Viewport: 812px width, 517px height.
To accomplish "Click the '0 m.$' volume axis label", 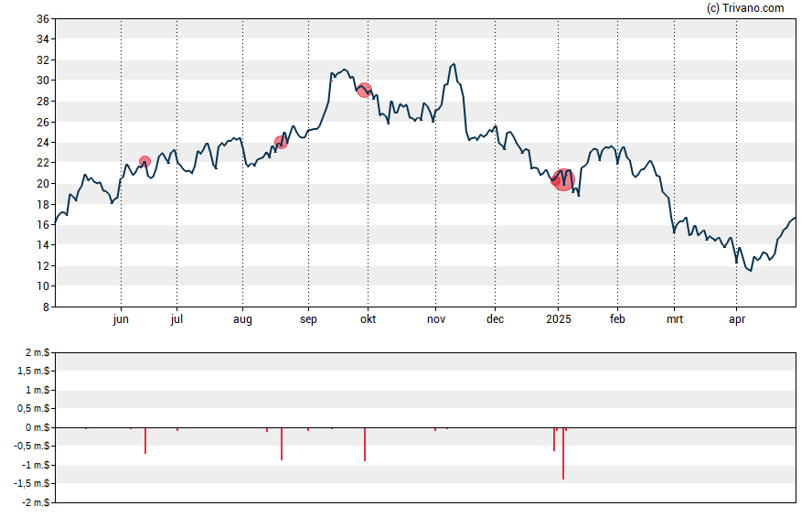I will (37, 427).
